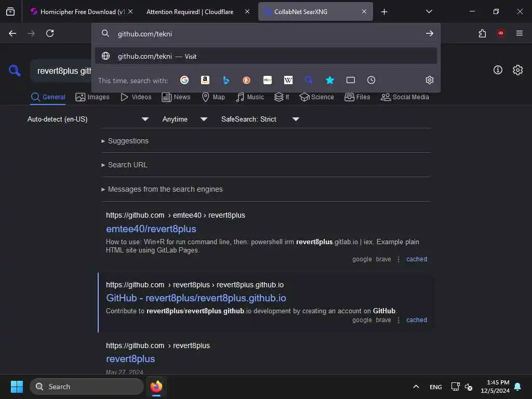List all tabs with the chevron

coord(429,11)
